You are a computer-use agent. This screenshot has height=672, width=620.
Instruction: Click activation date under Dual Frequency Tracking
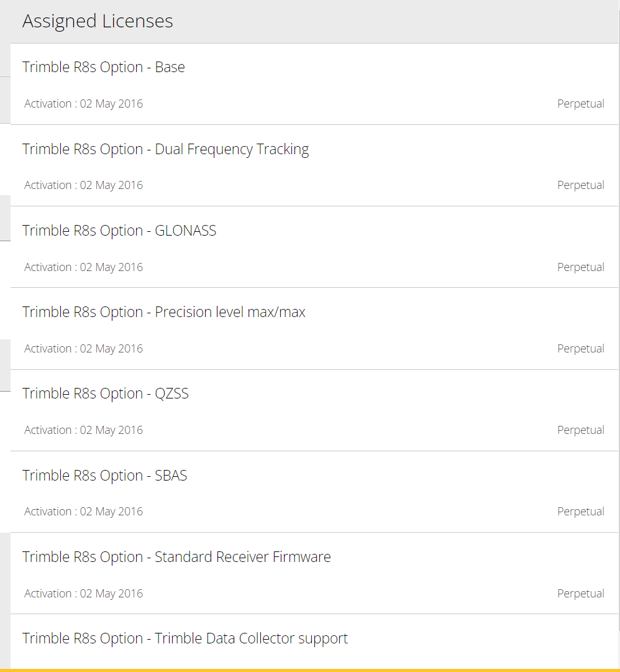(x=83, y=185)
